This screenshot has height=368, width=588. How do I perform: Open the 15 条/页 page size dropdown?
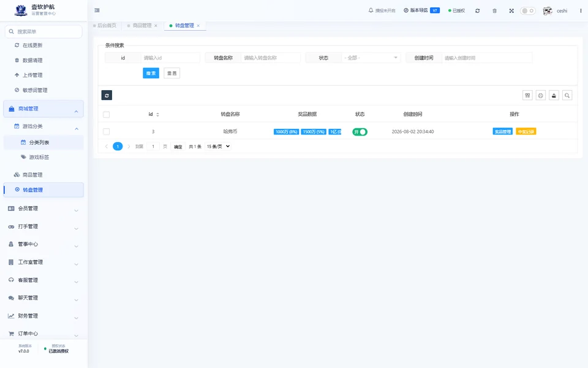click(218, 147)
